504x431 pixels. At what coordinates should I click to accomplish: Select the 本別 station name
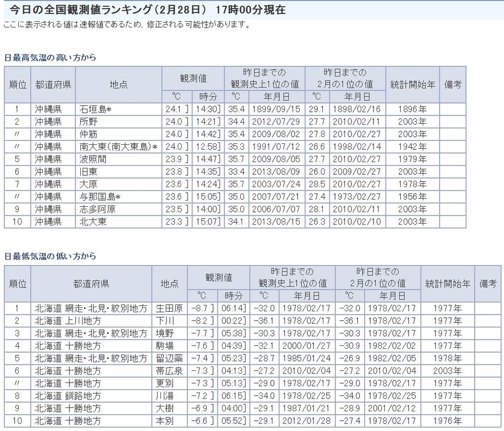(164, 421)
